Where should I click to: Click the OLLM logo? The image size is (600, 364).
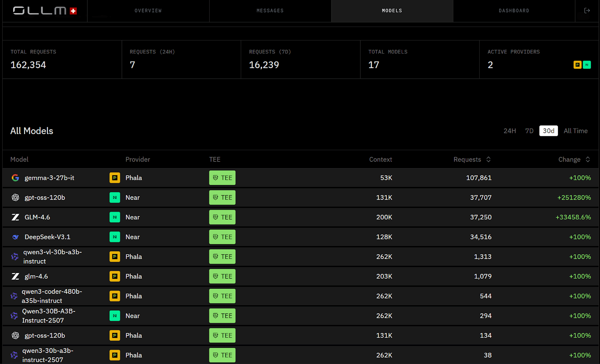pos(45,10)
